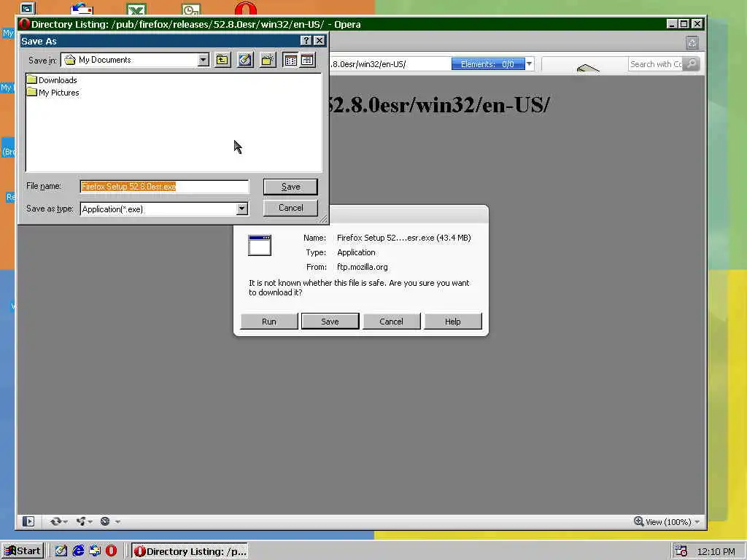This screenshot has width=747, height=560.
Task: Launch the notepad quick launch icon in taskbar
Action: click(x=61, y=551)
